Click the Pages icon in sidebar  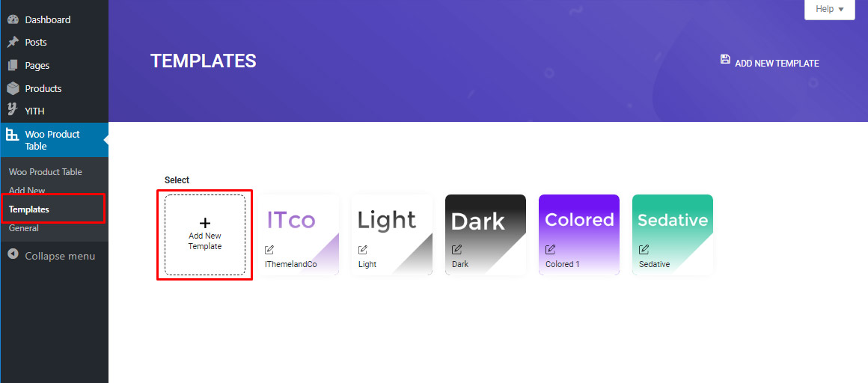tap(13, 66)
